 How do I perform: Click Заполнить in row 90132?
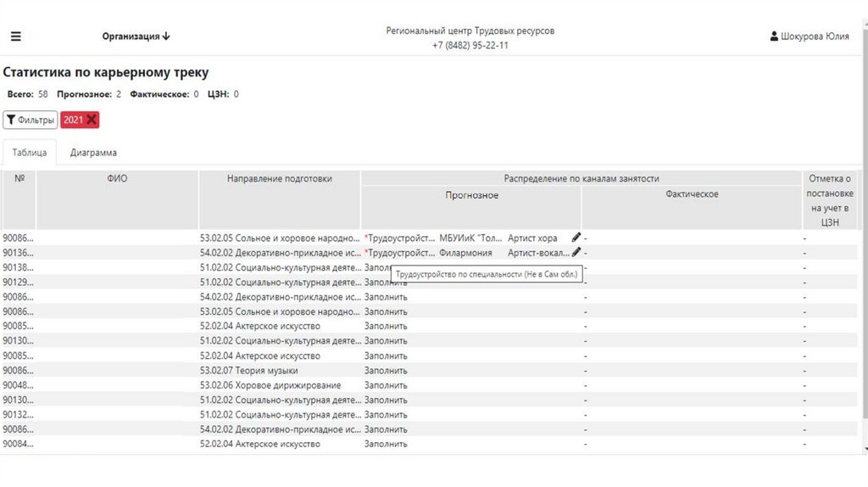386,415
